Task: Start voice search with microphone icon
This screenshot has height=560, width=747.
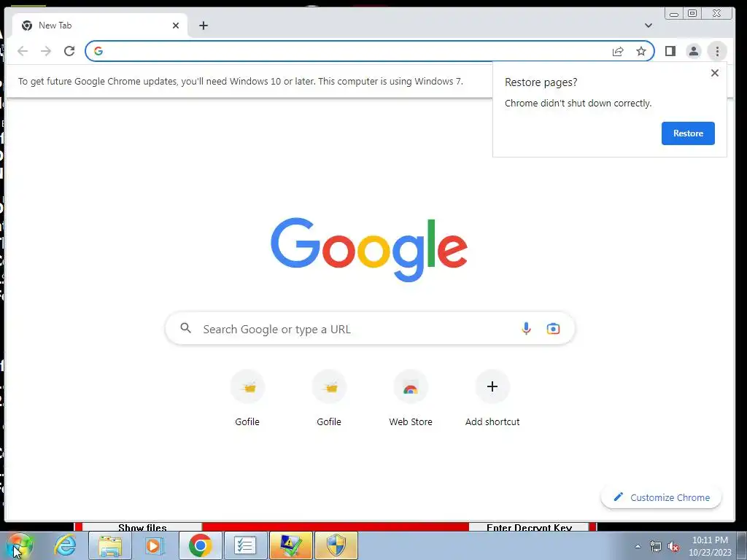Action: pos(526,329)
